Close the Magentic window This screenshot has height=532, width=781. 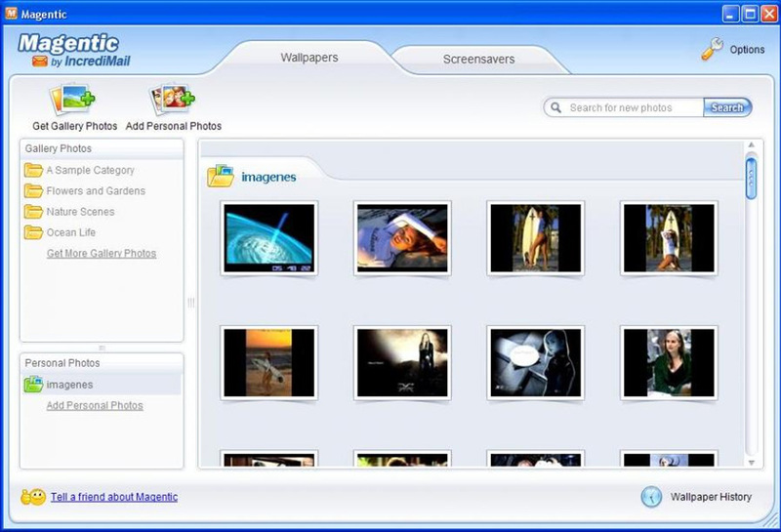point(769,14)
